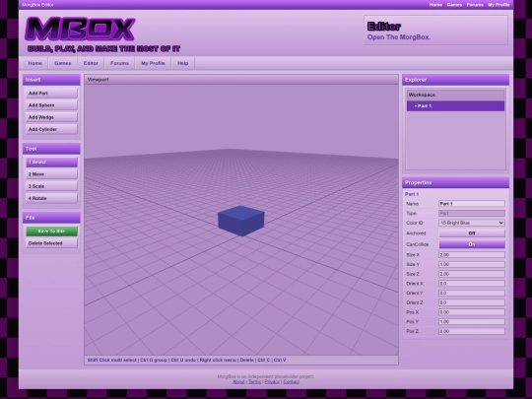
Task: Go to Games in navigation bar
Action: (63, 63)
